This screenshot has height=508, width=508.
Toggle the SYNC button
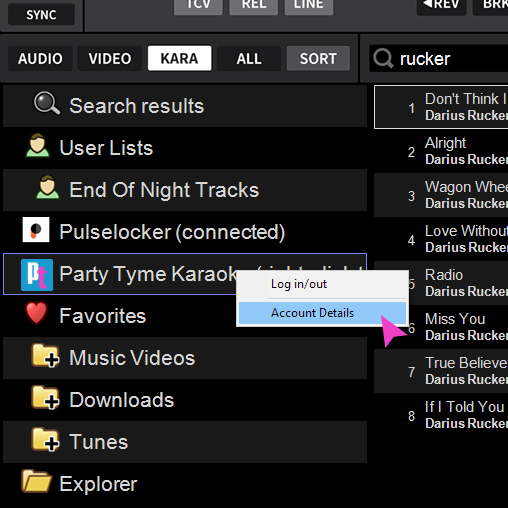pos(41,14)
